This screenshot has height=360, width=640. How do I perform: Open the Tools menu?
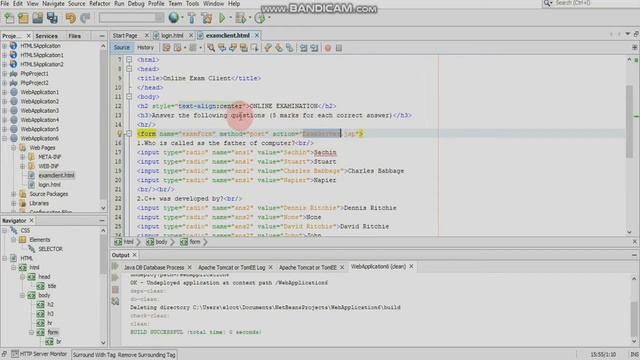(192, 3)
